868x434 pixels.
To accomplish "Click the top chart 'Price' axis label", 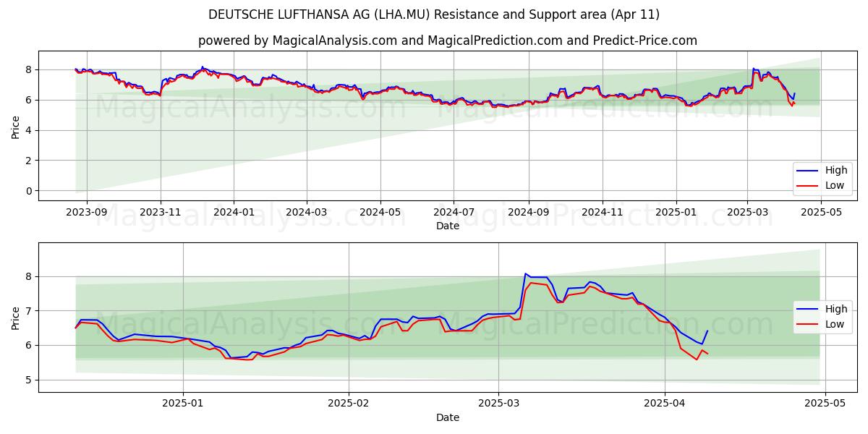I will tap(16, 127).
